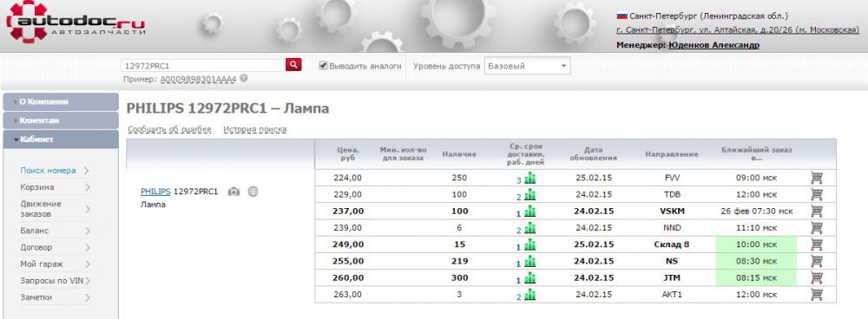Open the Уровень доступа Базовый dropdown
Viewport: 868px width, 319px height.
click(x=527, y=66)
